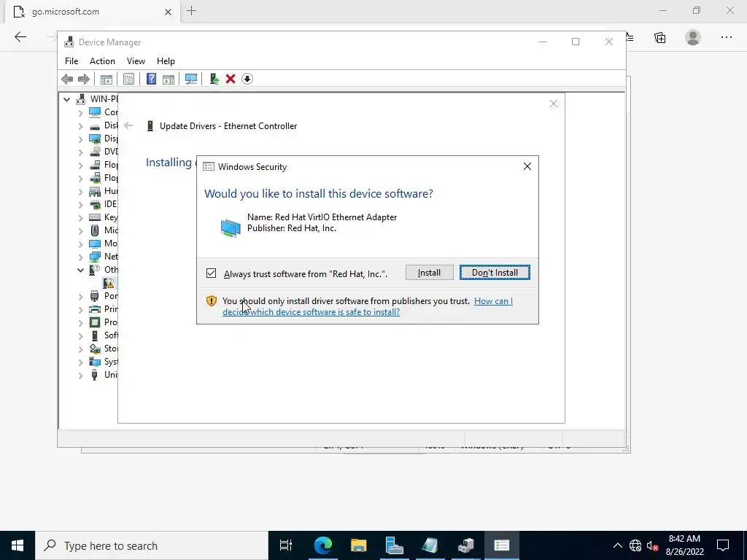
Task: Close the go.microsoft.com tab
Action: [169, 12]
